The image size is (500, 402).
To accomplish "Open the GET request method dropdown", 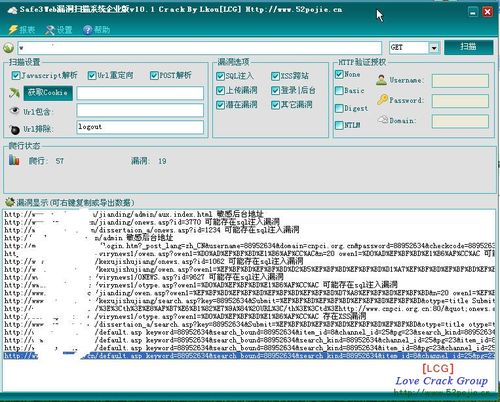I will [x=434, y=48].
